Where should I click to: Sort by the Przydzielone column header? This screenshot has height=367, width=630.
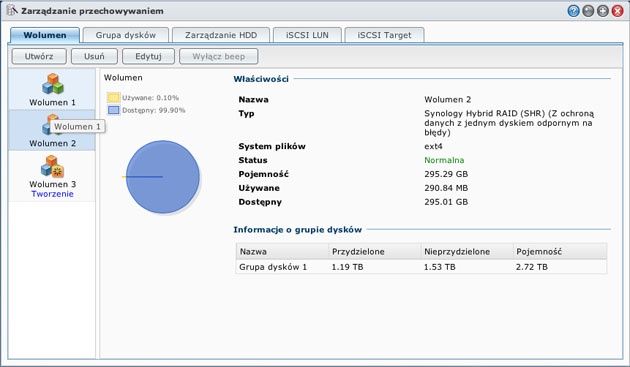(x=374, y=252)
